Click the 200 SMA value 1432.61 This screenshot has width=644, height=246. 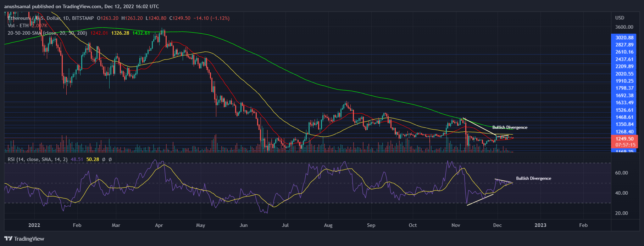click(x=141, y=33)
